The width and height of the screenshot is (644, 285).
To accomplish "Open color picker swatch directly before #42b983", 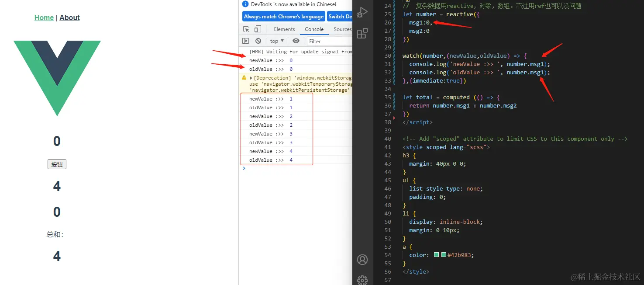I will (x=444, y=255).
